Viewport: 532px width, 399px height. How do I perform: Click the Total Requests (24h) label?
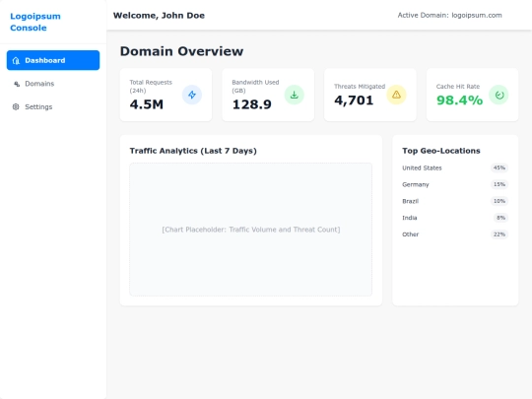tap(151, 87)
